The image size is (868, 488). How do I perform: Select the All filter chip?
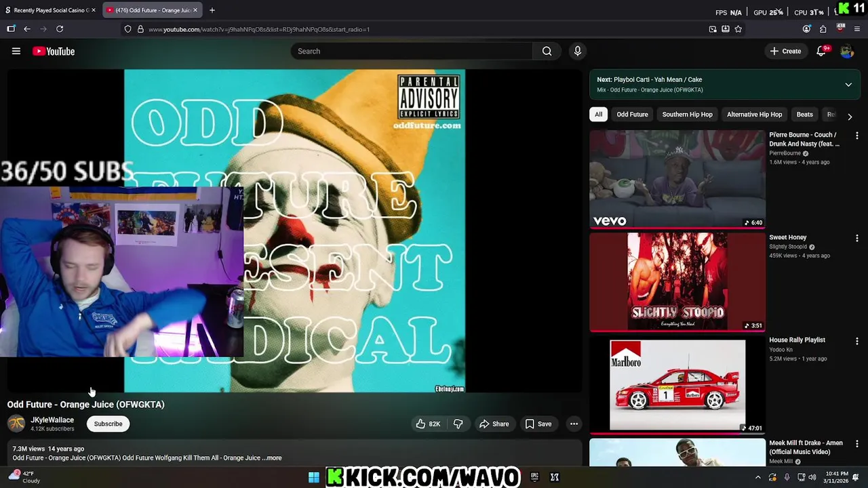click(598, 115)
